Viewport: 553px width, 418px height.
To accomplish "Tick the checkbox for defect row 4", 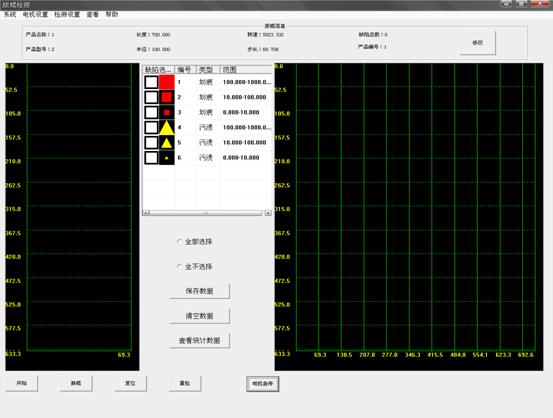I will [x=151, y=127].
